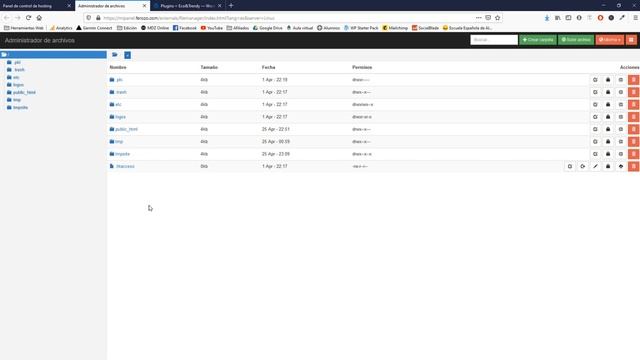640x360 pixels.
Task: Click the Fecha column header
Action: (269, 67)
